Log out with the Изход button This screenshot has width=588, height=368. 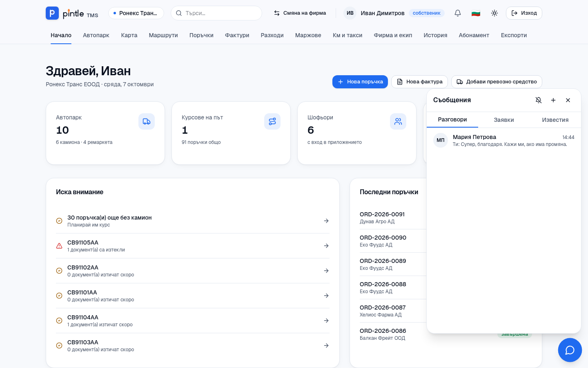[524, 13]
